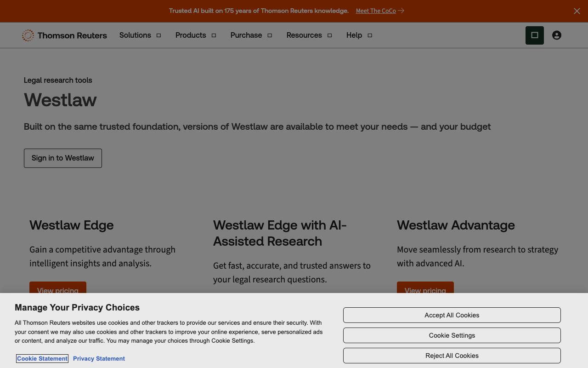Viewport: 588px width, 368px height.
Task: Expand the Help menu
Action: coord(359,35)
